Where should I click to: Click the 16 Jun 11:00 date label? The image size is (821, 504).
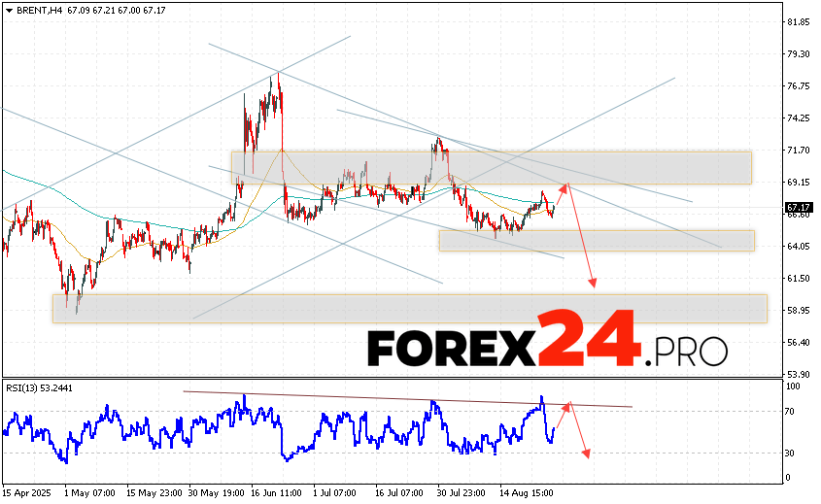[275, 492]
